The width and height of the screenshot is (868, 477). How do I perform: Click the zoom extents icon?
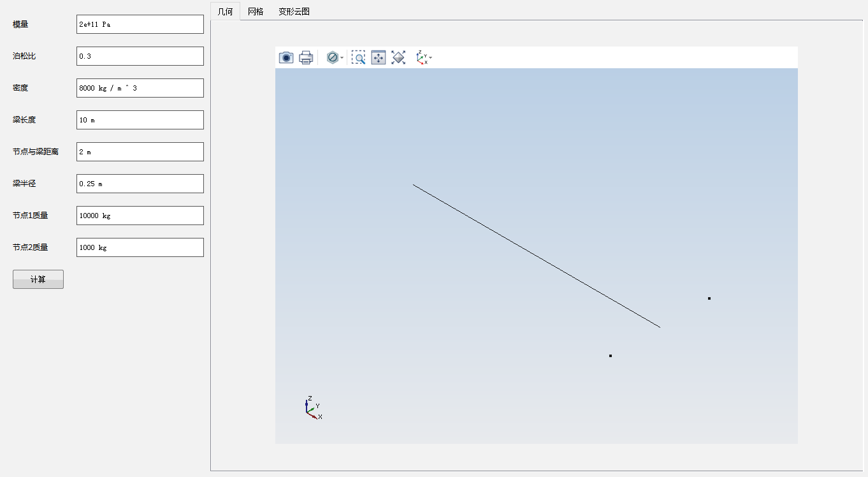(398, 58)
